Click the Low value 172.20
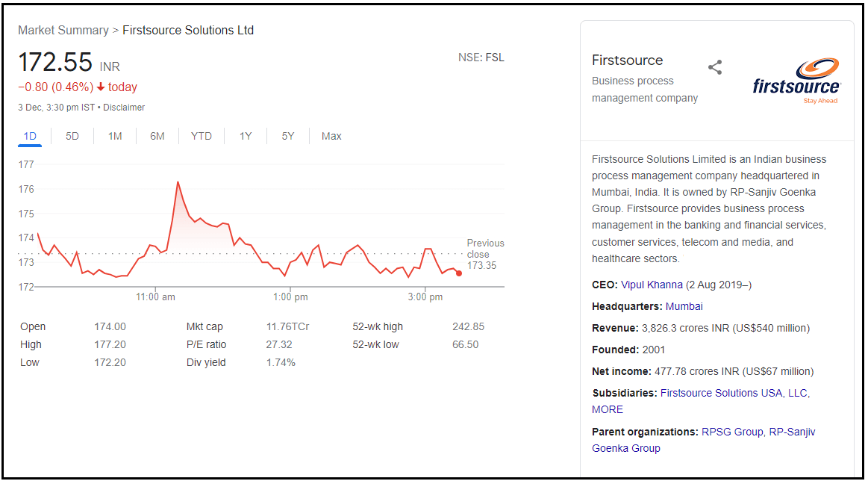The height and width of the screenshot is (481, 868). pos(110,363)
